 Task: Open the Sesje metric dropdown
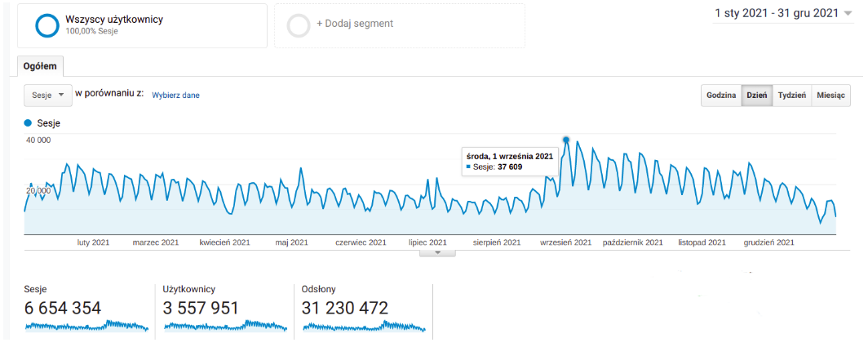pos(48,95)
